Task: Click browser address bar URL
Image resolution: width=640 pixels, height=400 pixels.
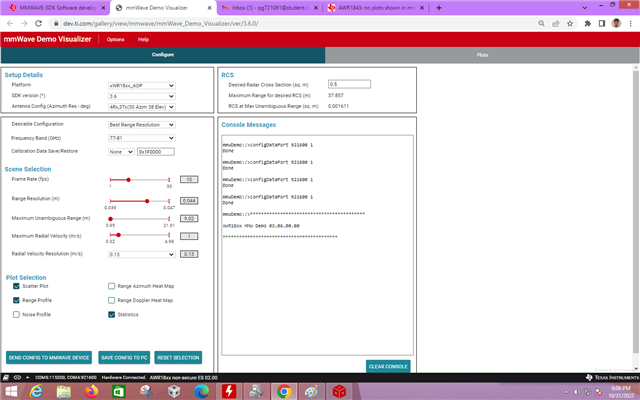Action: coord(161,24)
